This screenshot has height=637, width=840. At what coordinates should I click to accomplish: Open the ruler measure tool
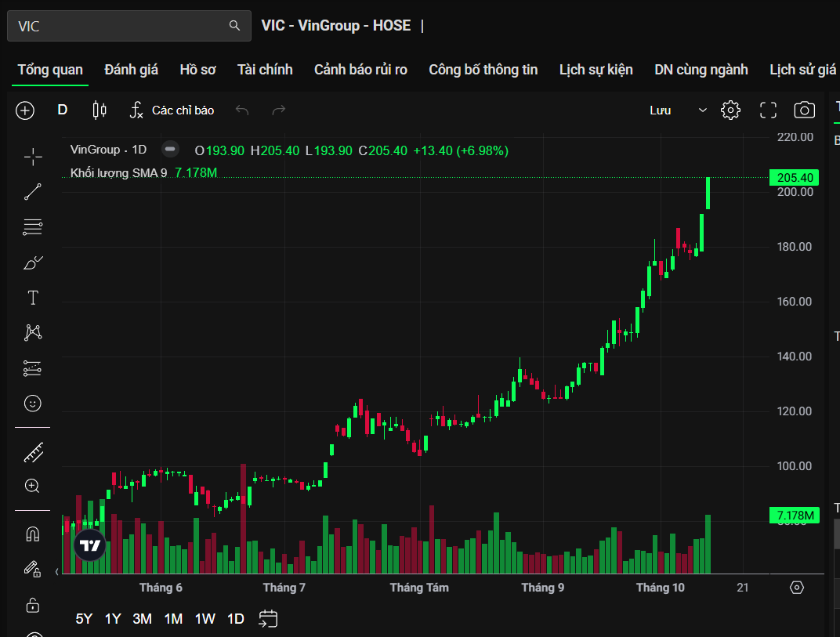pyautogui.click(x=33, y=452)
